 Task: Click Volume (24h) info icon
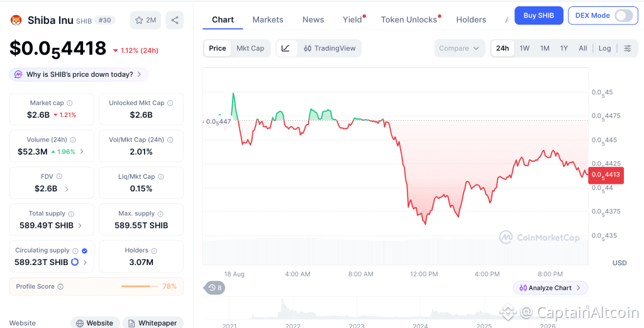tap(73, 140)
